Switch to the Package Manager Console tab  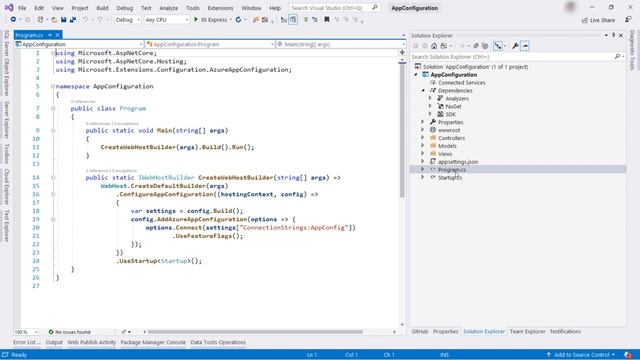pyautogui.click(x=153, y=342)
